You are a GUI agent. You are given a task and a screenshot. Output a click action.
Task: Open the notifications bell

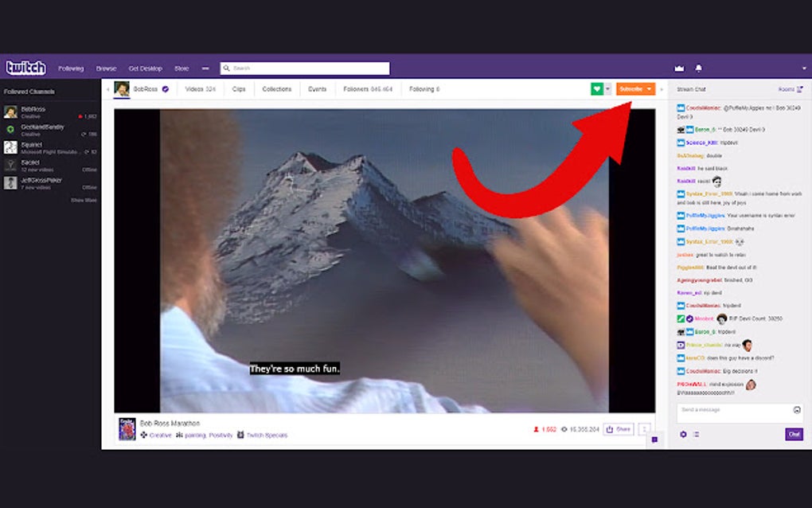point(699,68)
